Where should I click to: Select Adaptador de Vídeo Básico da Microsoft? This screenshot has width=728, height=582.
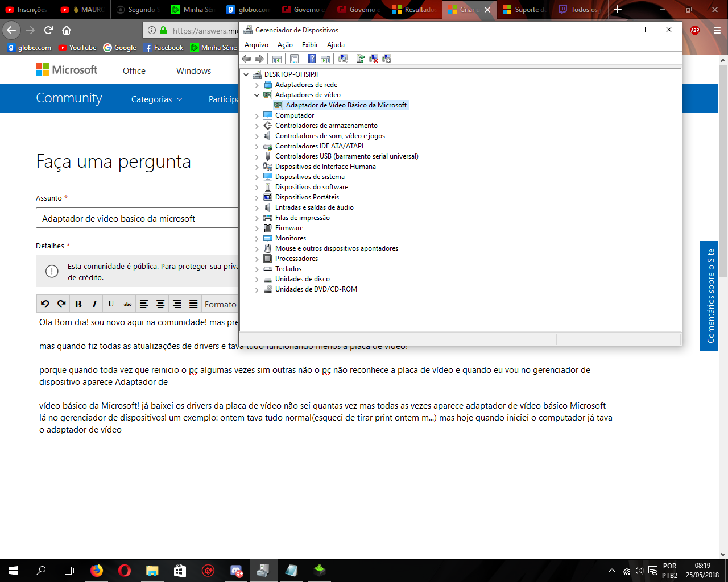[x=340, y=105]
